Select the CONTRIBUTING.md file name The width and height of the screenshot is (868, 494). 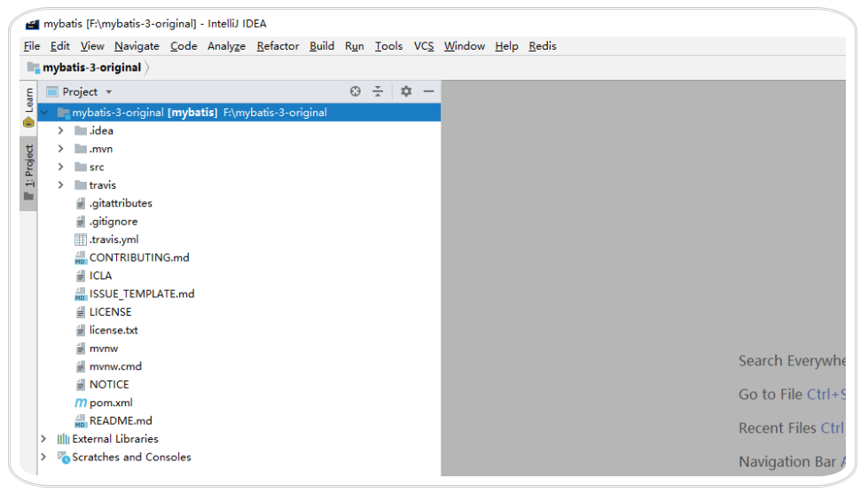tap(139, 257)
